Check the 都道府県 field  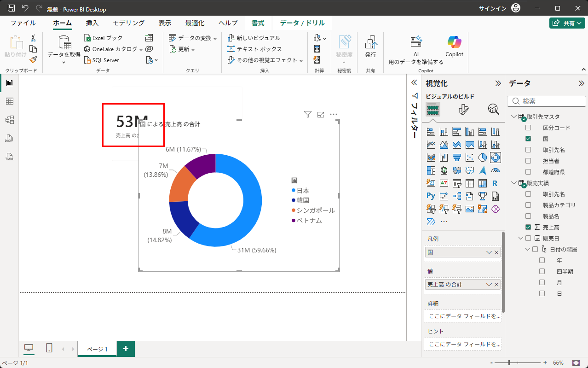point(528,172)
